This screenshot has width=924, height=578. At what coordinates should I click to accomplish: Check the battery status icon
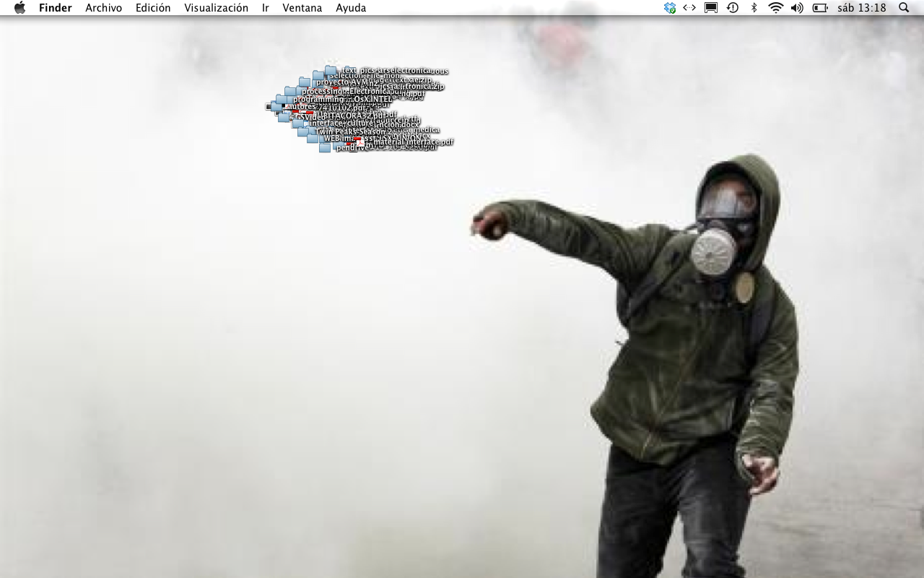coord(820,8)
